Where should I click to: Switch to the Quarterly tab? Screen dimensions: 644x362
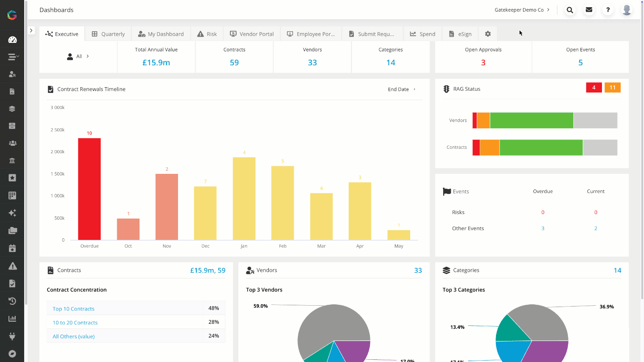pyautogui.click(x=108, y=34)
